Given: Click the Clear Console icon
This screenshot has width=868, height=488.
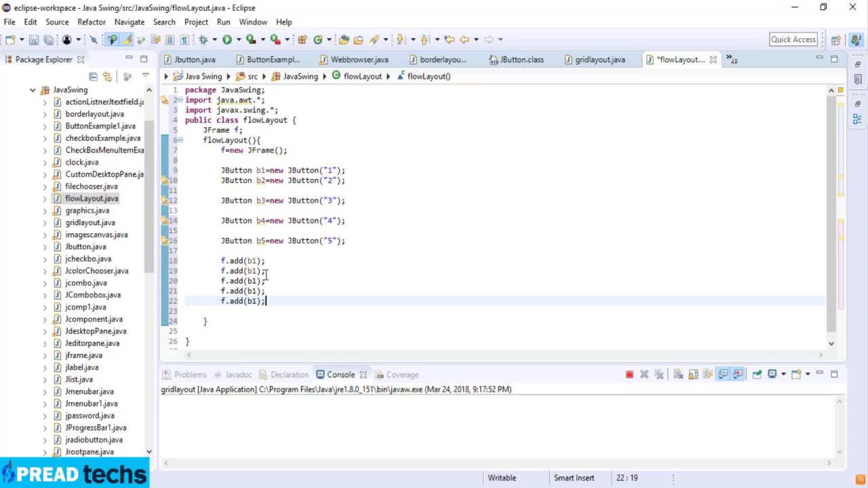Looking at the screenshot, I should coord(678,375).
